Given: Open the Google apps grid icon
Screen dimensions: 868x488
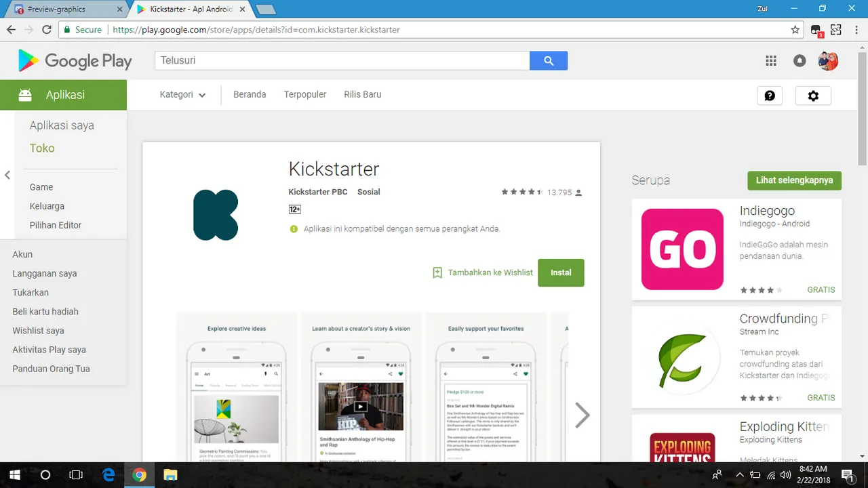Looking at the screenshot, I should 771,61.
